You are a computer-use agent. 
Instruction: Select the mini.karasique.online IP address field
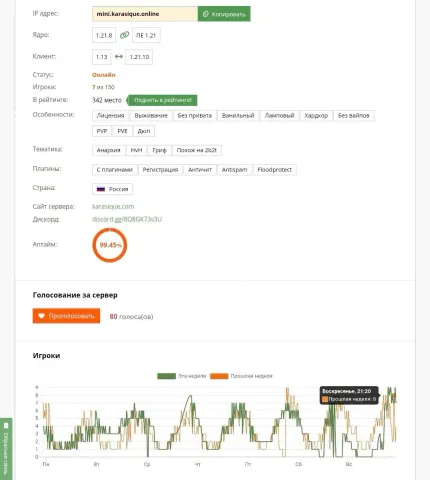click(145, 14)
